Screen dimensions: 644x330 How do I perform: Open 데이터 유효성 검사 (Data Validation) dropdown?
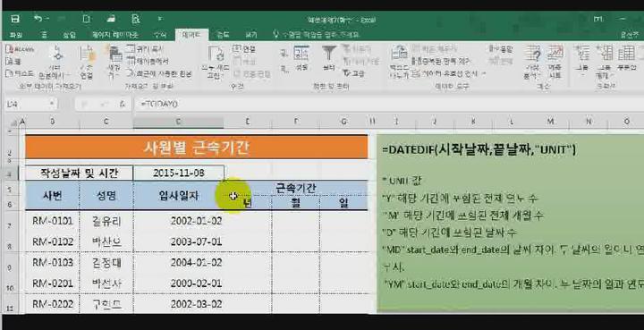click(x=449, y=74)
